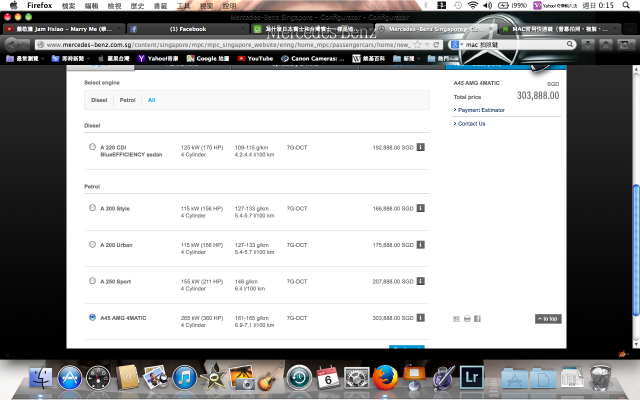
Task: Open the Firefox menu in the menu bar
Action: [40, 5]
